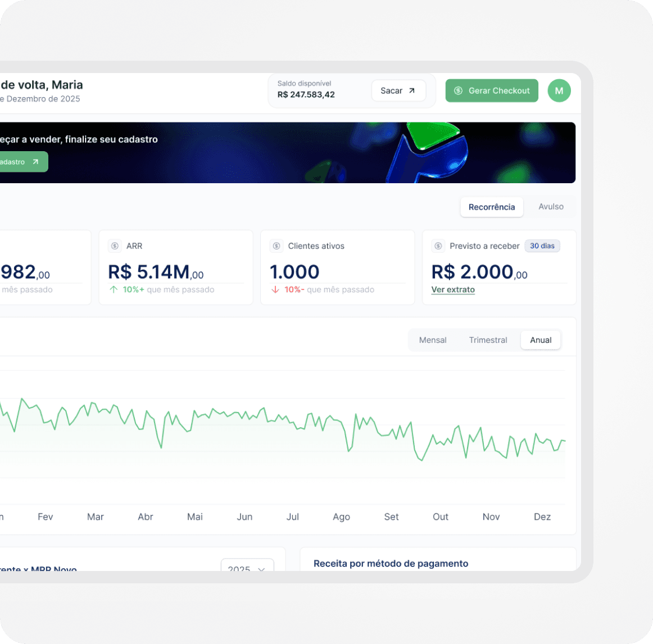Click the coin icon on Previsto a receber card
This screenshot has width=653, height=644.
point(437,246)
